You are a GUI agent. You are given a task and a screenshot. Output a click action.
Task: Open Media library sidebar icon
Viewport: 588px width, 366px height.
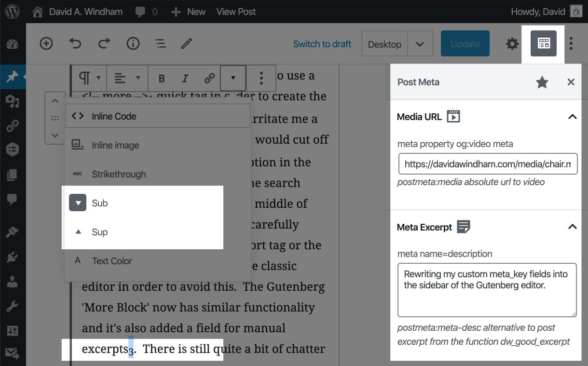coord(13,101)
